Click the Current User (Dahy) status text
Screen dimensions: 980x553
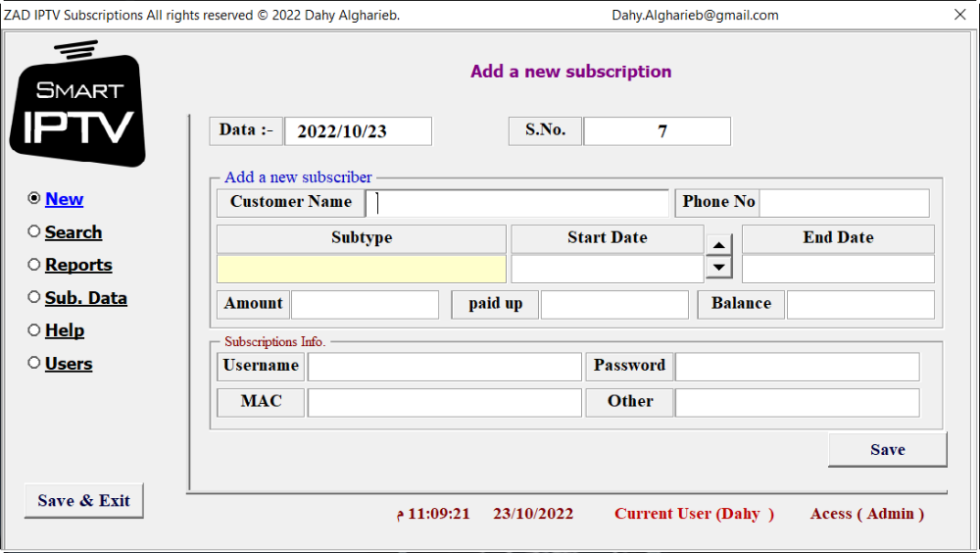[x=695, y=514]
